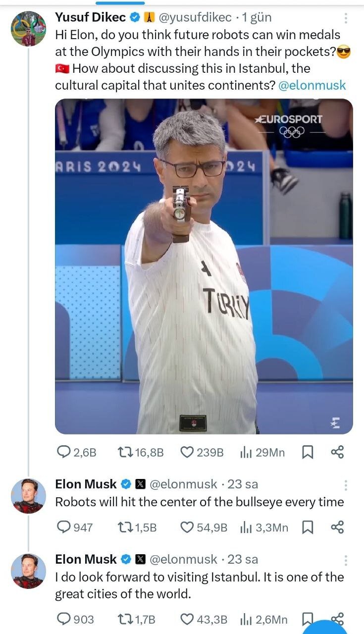The height and width of the screenshot is (634, 364).
Task: Bookmark Elon's robots bullseye reply
Action: (307, 527)
